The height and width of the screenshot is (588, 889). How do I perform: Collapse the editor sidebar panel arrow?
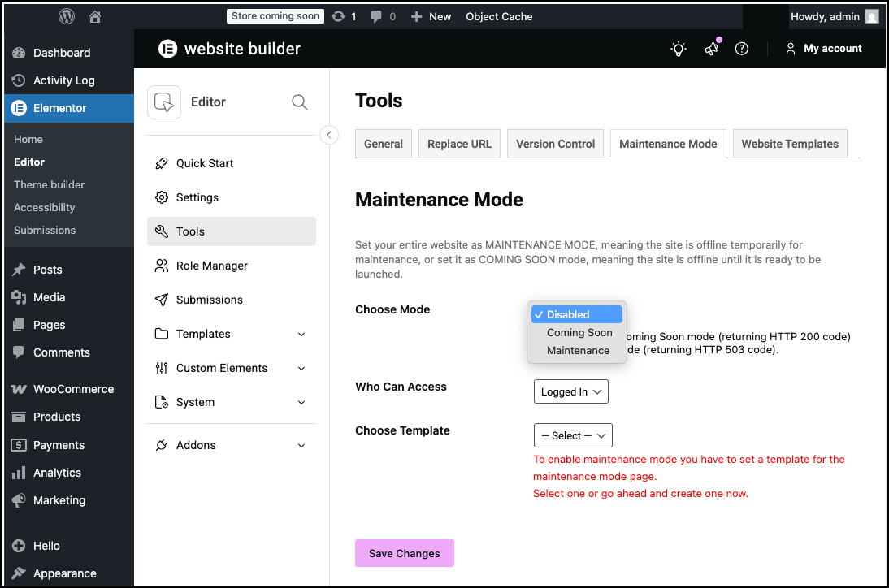pos(329,135)
